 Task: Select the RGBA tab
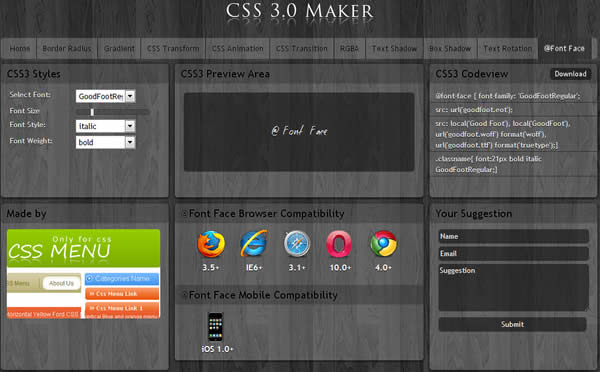(x=350, y=49)
